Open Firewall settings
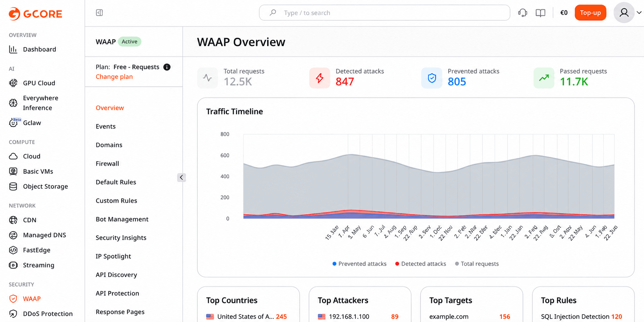The width and height of the screenshot is (644, 322). (107, 164)
